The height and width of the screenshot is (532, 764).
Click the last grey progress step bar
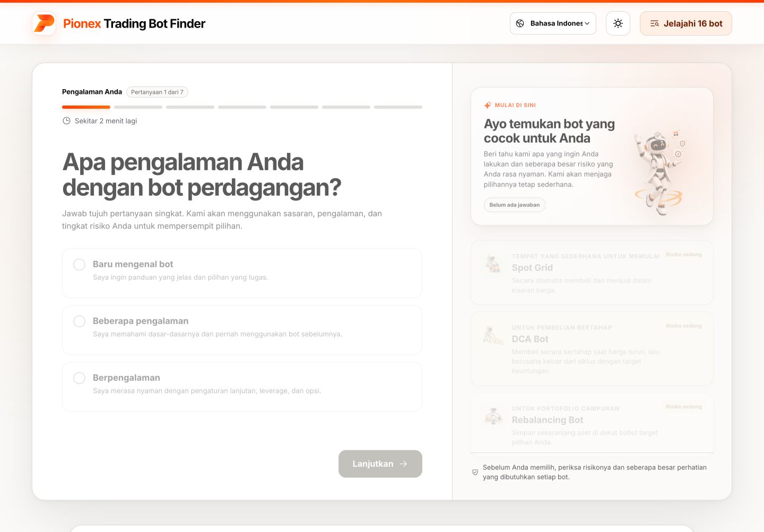coord(398,107)
